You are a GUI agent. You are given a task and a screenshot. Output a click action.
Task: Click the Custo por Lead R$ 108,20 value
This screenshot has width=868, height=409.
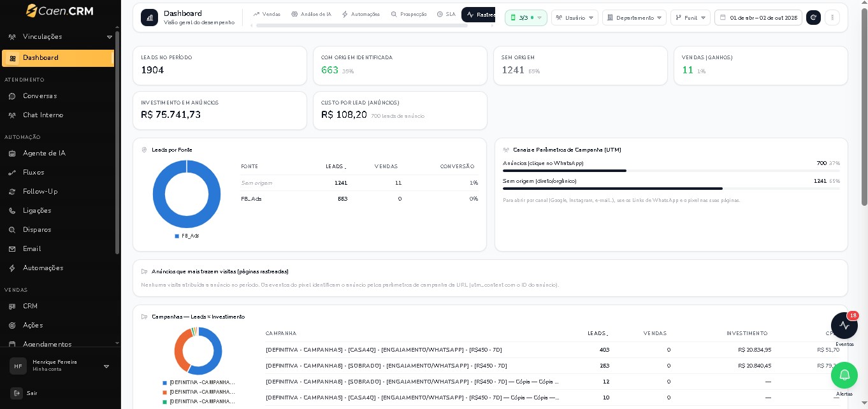point(344,115)
